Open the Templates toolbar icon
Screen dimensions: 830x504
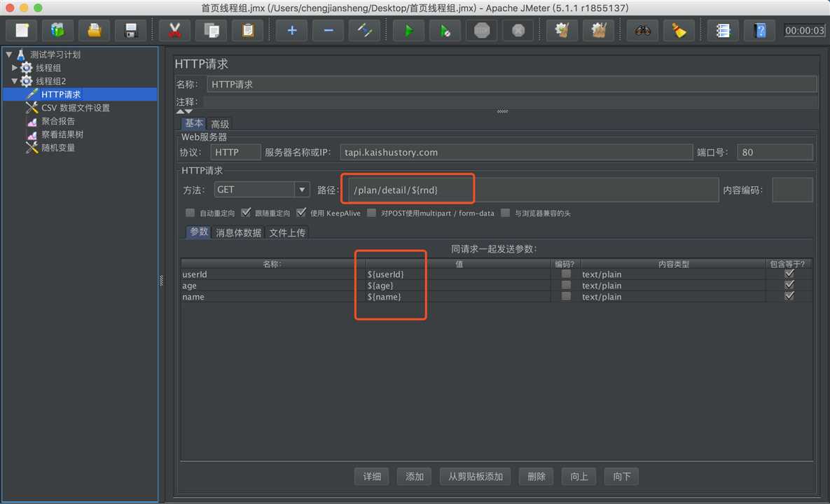point(57,30)
